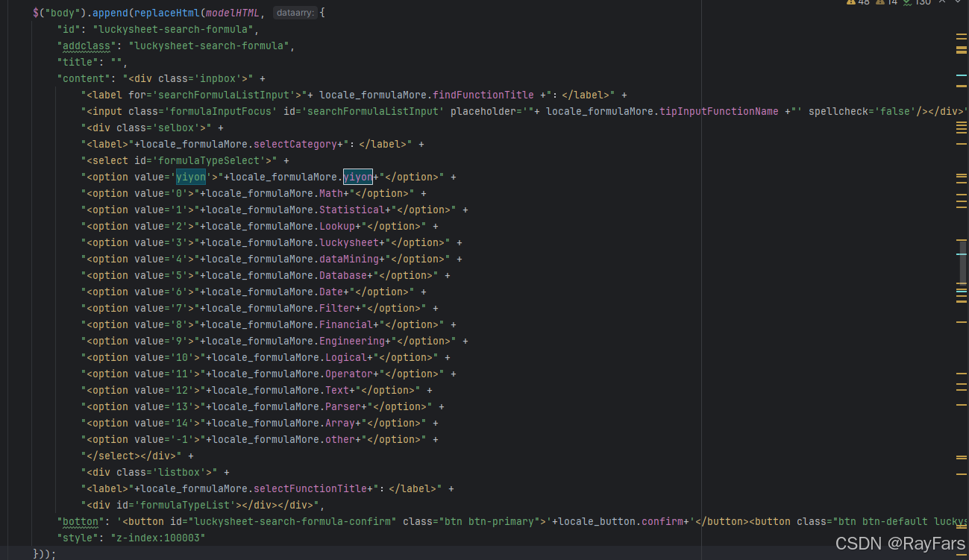Click Database in option value '5' line
Screen dimensions: 969x560
[343, 275]
